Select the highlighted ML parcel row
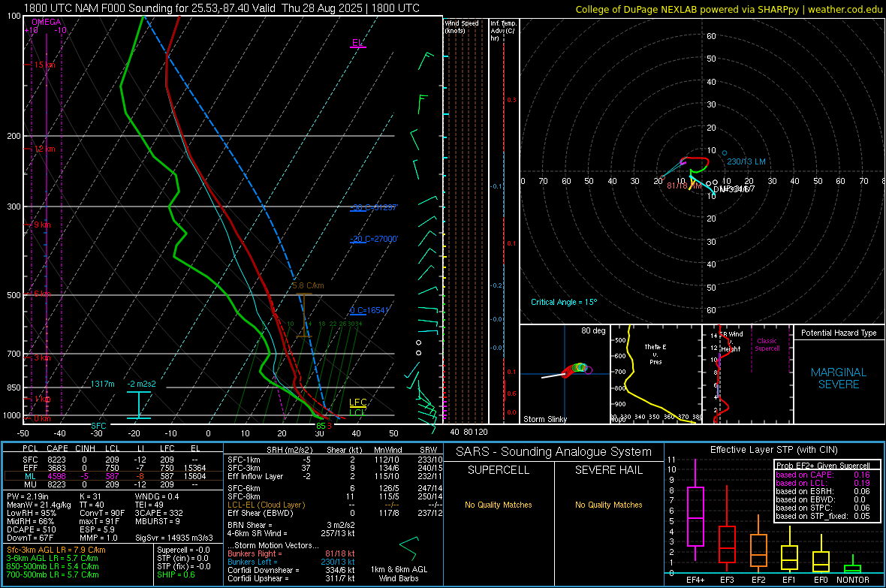 113,476
